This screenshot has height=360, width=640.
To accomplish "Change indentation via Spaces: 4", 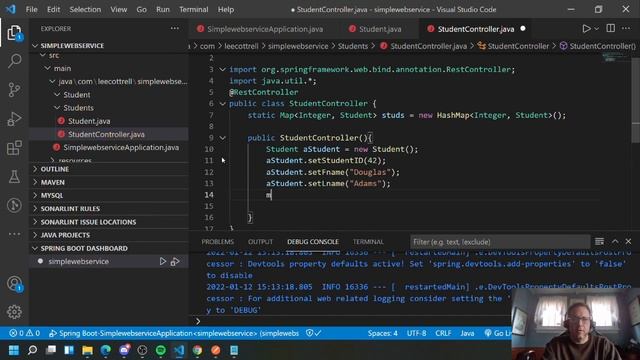I will coord(382,333).
